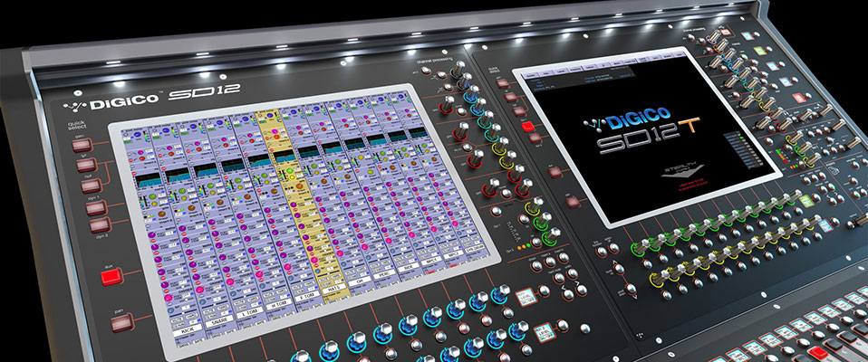The height and width of the screenshot is (362, 868).
Task: Toggle the direct button in channel processing
Action: tap(537, 265)
